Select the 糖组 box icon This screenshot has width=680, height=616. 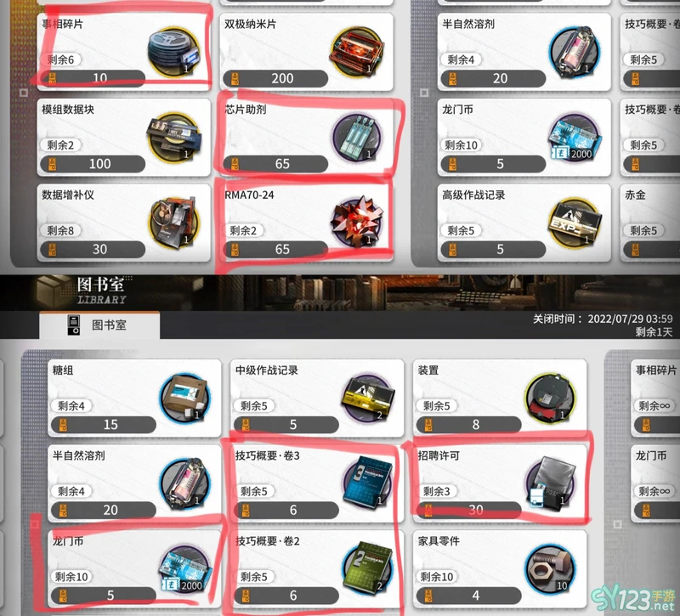185,398
